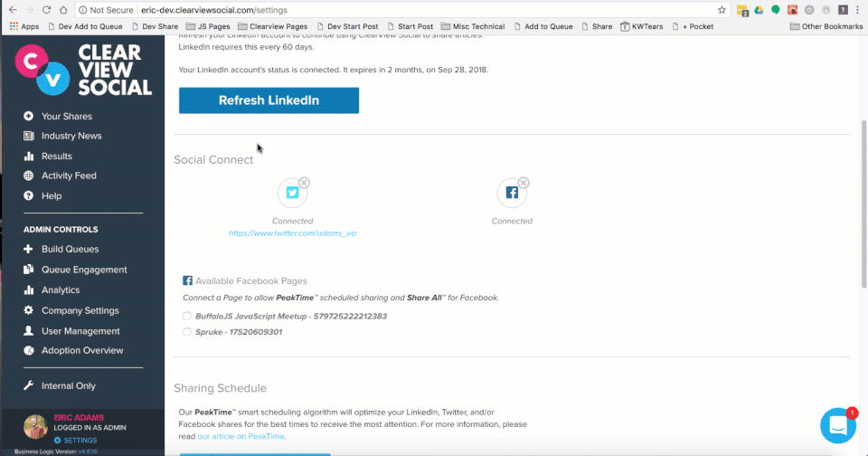The width and height of the screenshot is (868, 456).
Task: Open Share bookmark
Action: coord(597,26)
